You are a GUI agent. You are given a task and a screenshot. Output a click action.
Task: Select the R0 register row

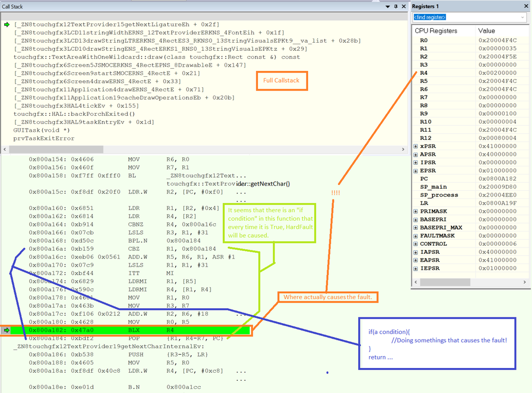tap(471, 41)
